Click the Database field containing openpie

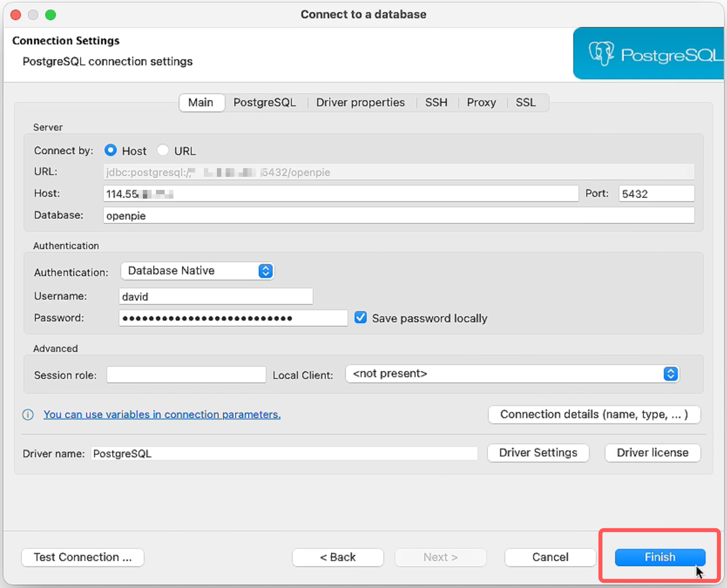[x=399, y=216]
